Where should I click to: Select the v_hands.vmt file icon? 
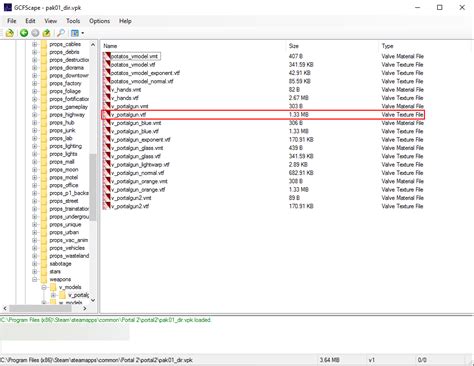coord(107,89)
